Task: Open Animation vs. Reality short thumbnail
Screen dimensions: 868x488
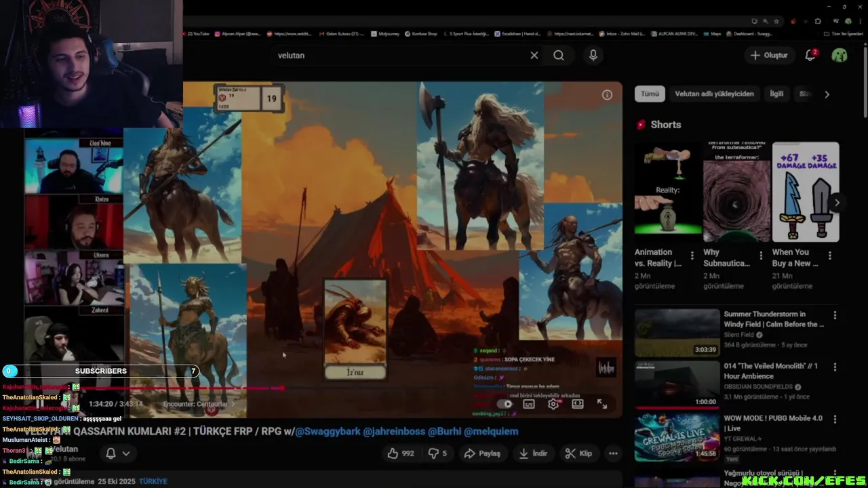Action: [668, 192]
